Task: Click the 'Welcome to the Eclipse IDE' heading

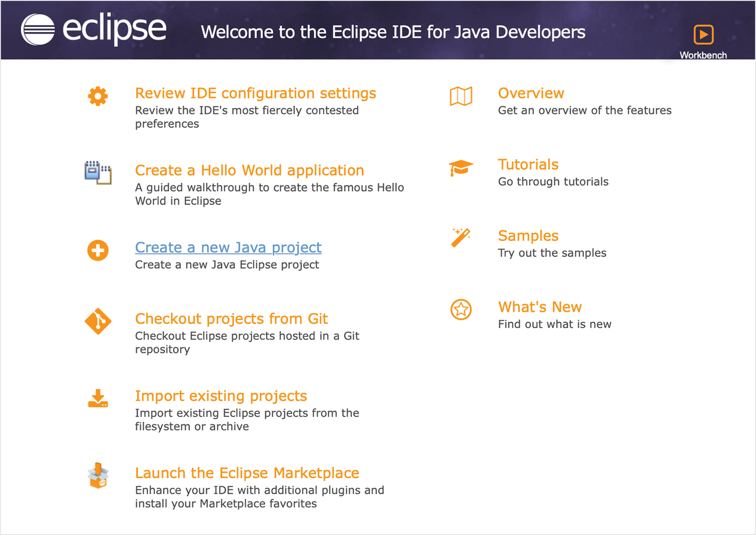Action: tap(393, 32)
